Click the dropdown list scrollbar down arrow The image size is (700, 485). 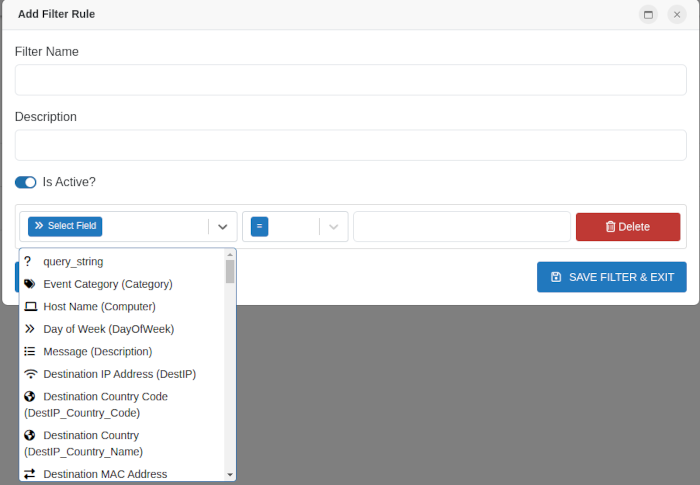point(230,474)
